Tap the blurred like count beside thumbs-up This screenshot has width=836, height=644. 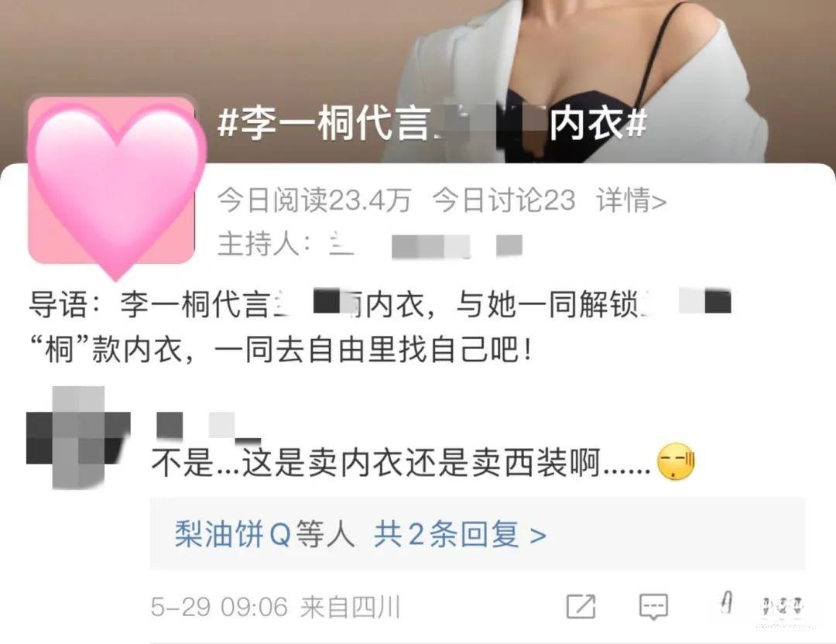coord(782,607)
